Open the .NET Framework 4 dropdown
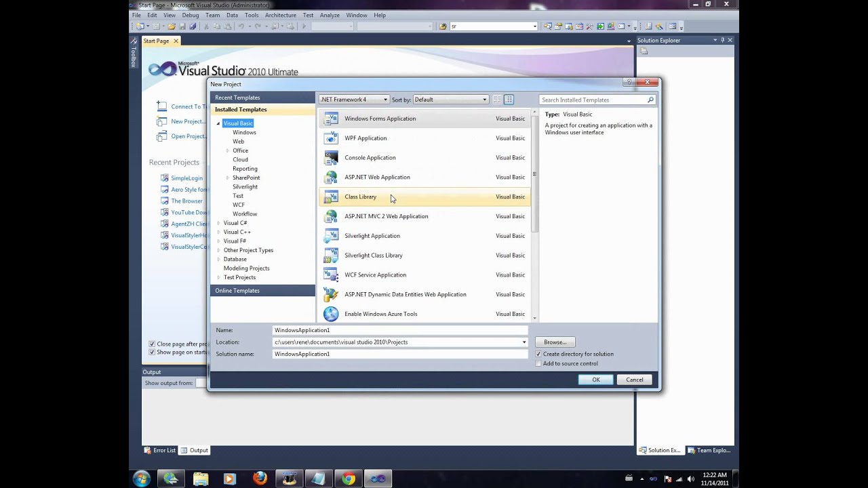868x488 pixels. (353, 100)
